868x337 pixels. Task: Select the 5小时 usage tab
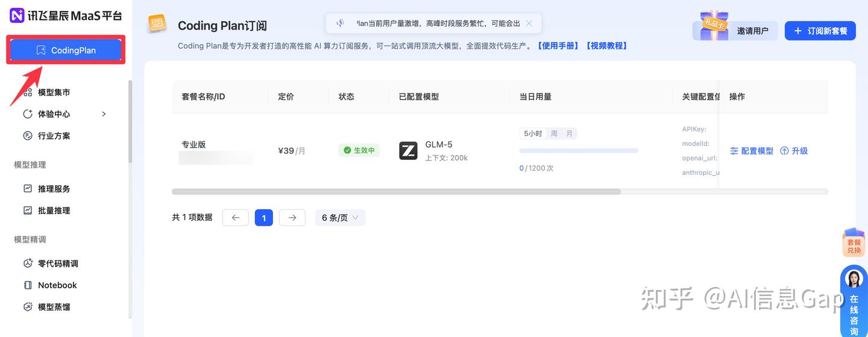(x=533, y=134)
